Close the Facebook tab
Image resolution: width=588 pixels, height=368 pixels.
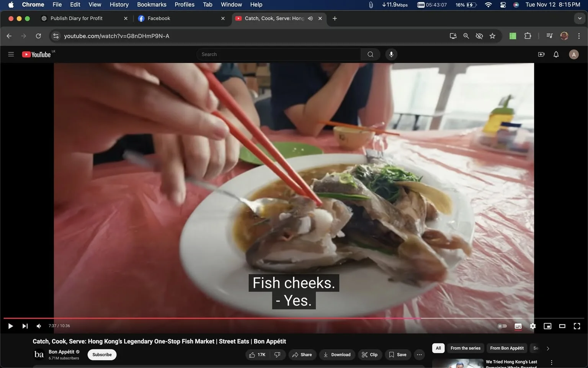tap(223, 18)
